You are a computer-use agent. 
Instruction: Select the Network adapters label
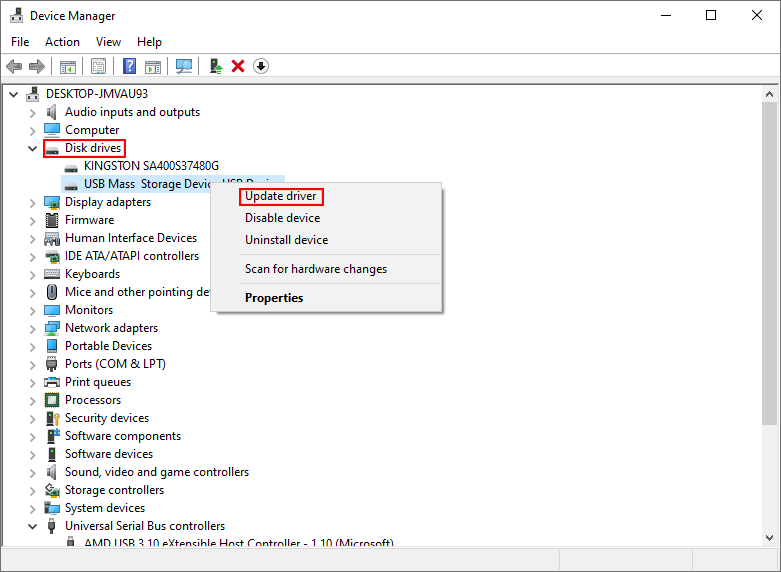[112, 328]
